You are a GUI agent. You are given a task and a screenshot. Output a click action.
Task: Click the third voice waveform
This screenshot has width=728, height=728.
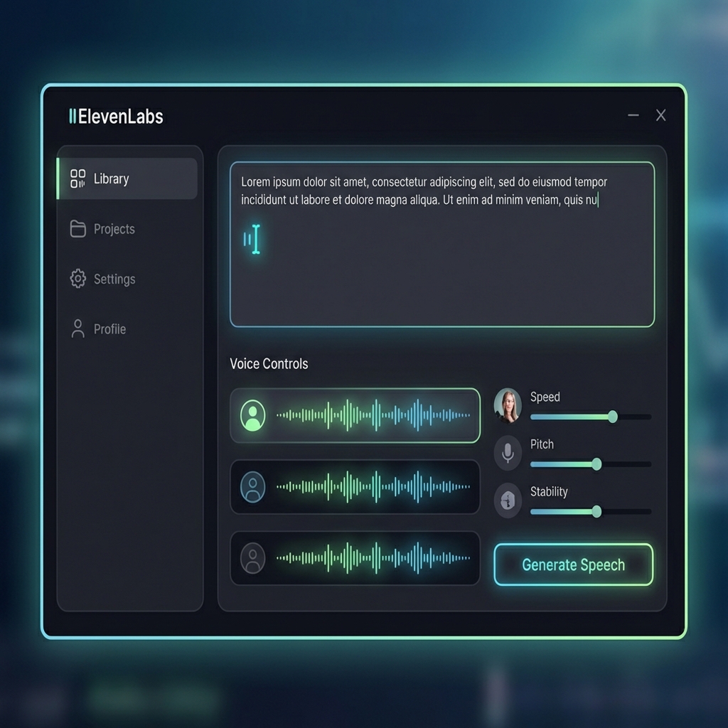(x=373, y=558)
